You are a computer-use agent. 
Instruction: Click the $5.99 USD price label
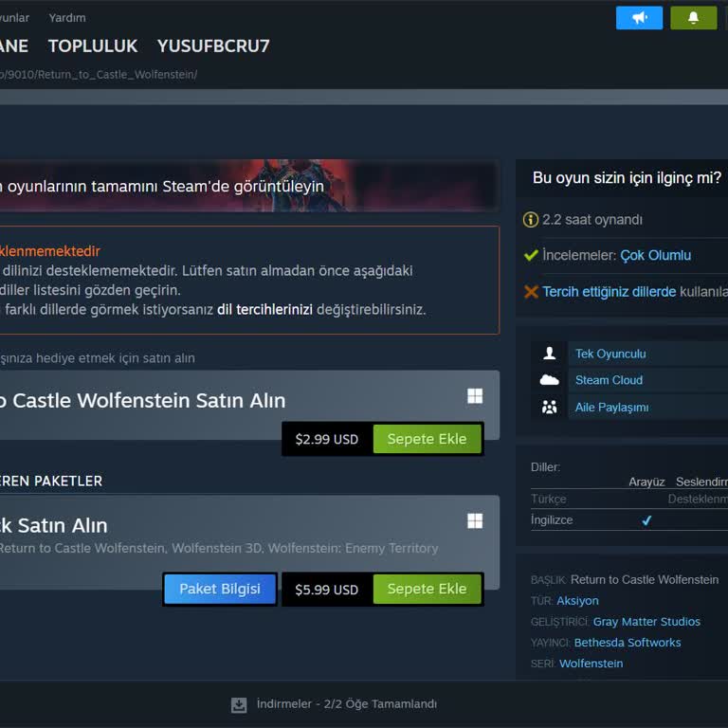tap(327, 590)
